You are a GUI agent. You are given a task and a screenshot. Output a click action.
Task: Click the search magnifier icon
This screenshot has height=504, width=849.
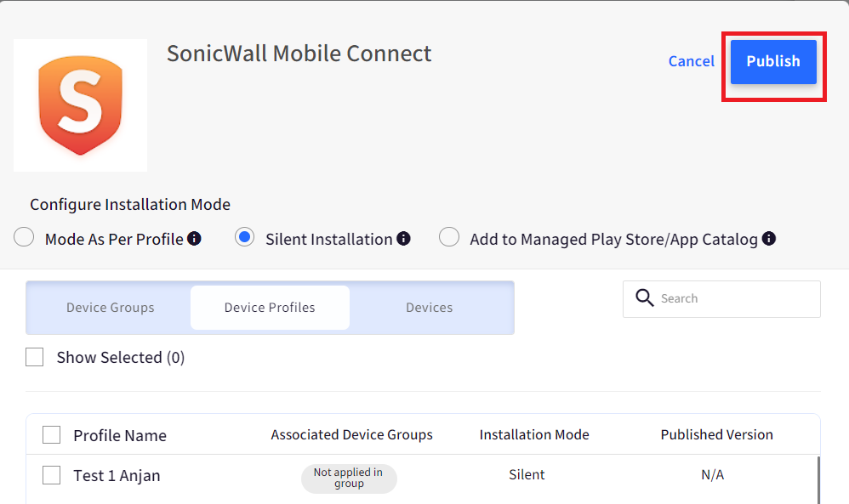644,298
